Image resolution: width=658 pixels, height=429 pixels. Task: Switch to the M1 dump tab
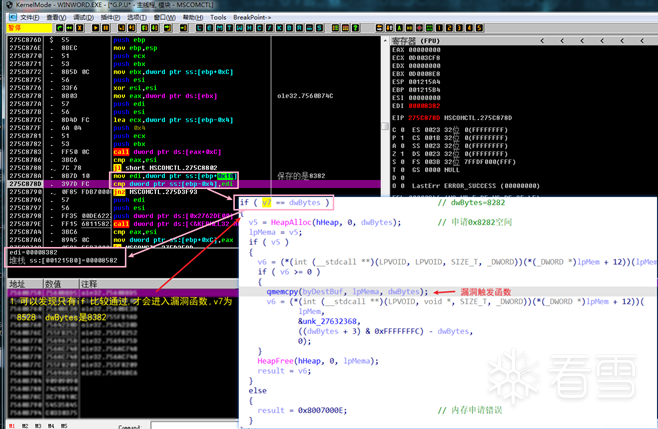(x=12, y=426)
